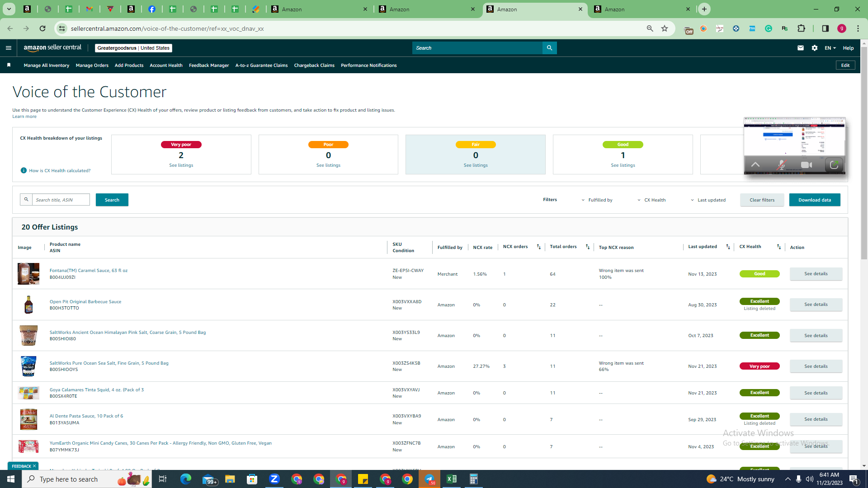The image size is (868, 488).
Task: Open File Explorer from the taskbar
Action: click(x=230, y=479)
